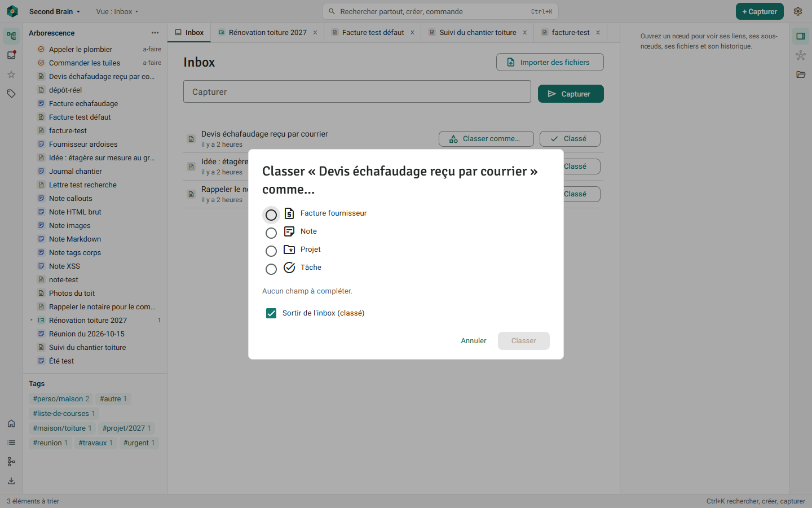Open settings gear icon
The width and height of the screenshot is (812, 508).
tap(798, 11)
